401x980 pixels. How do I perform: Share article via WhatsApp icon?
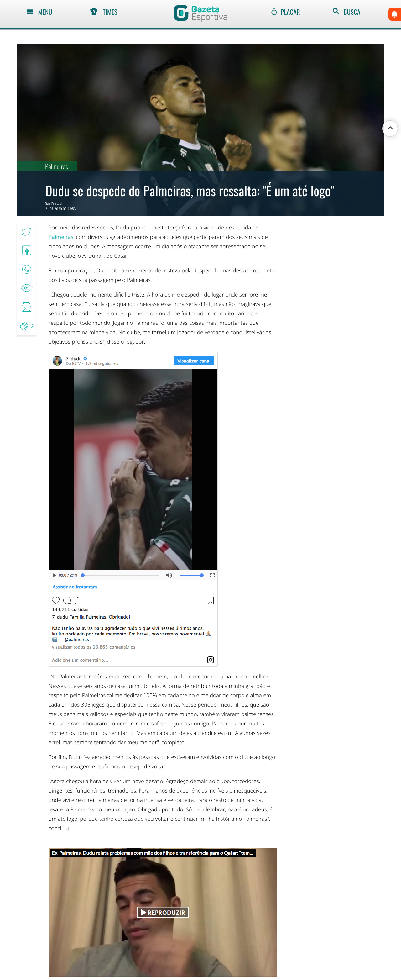[26, 269]
